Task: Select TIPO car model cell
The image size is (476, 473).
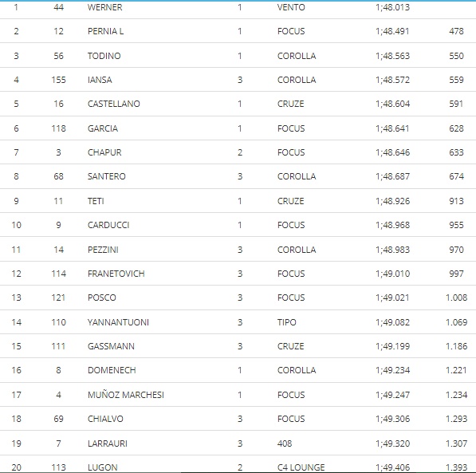Action: (x=286, y=322)
